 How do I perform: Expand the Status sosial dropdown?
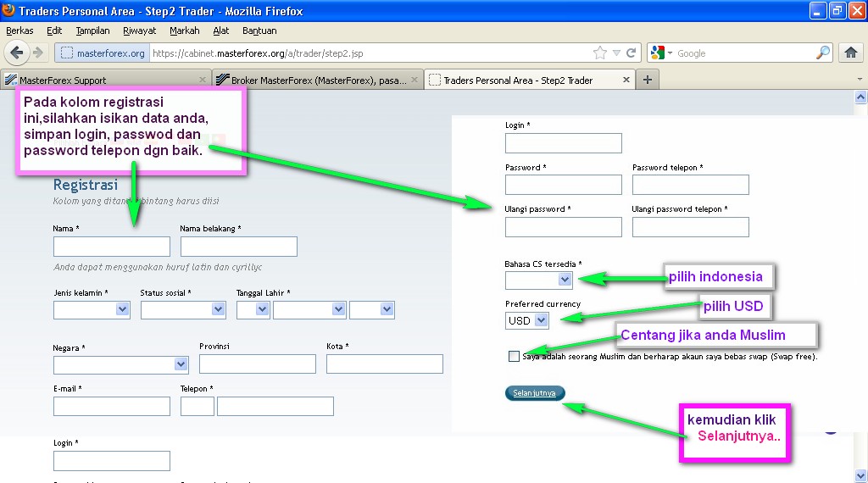(x=183, y=310)
